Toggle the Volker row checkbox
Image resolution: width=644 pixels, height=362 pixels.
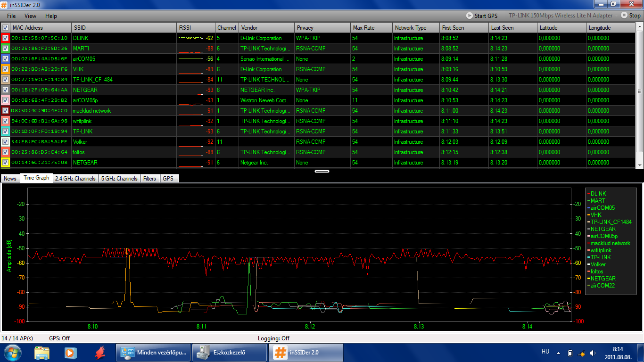point(5,142)
